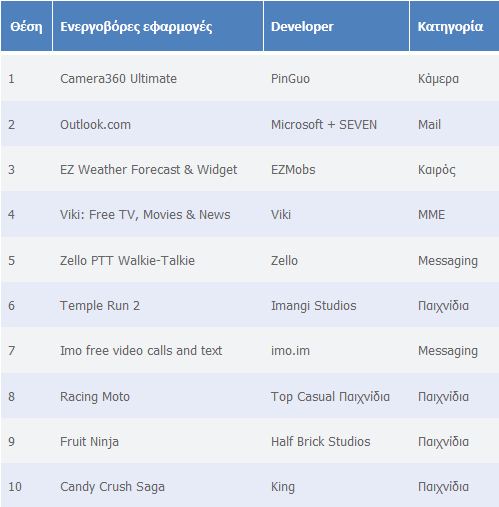Click Candy Crush Saga in row 10
This screenshot has width=499, height=507.
click(x=112, y=487)
